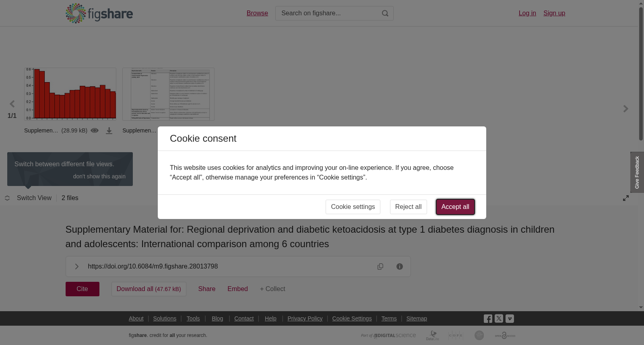Open figshare Vimeo icon

click(x=510, y=318)
